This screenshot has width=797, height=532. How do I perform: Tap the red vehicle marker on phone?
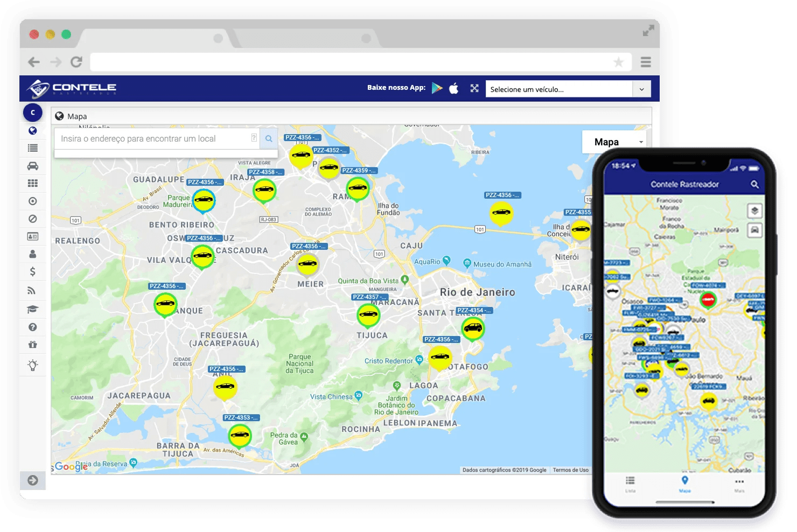click(708, 299)
